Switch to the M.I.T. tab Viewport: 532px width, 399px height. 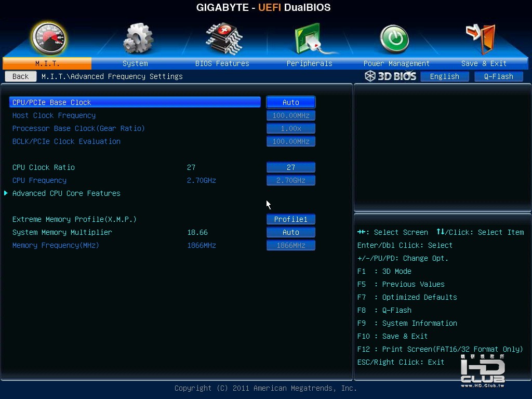(x=47, y=63)
